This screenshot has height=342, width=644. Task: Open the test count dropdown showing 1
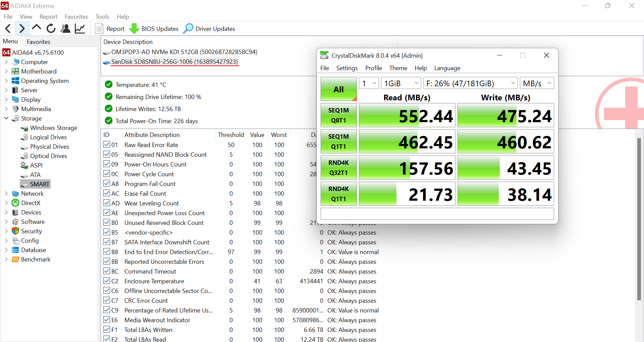pyautogui.click(x=369, y=83)
